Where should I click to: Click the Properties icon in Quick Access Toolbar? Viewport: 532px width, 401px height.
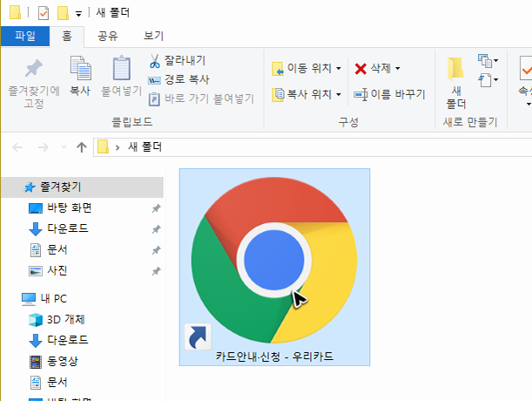tap(44, 14)
